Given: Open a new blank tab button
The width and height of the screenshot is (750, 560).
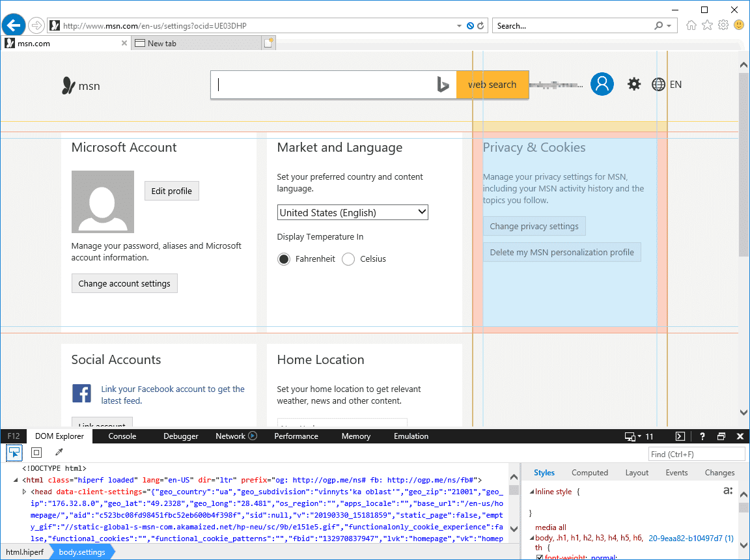Looking at the screenshot, I should coord(269,44).
